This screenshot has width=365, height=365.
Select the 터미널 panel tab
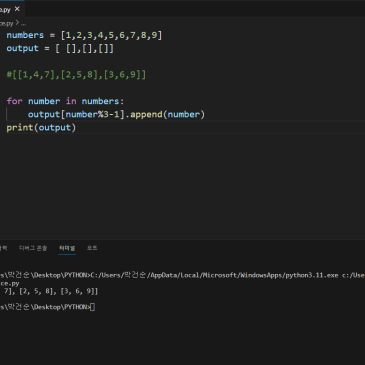point(67,248)
